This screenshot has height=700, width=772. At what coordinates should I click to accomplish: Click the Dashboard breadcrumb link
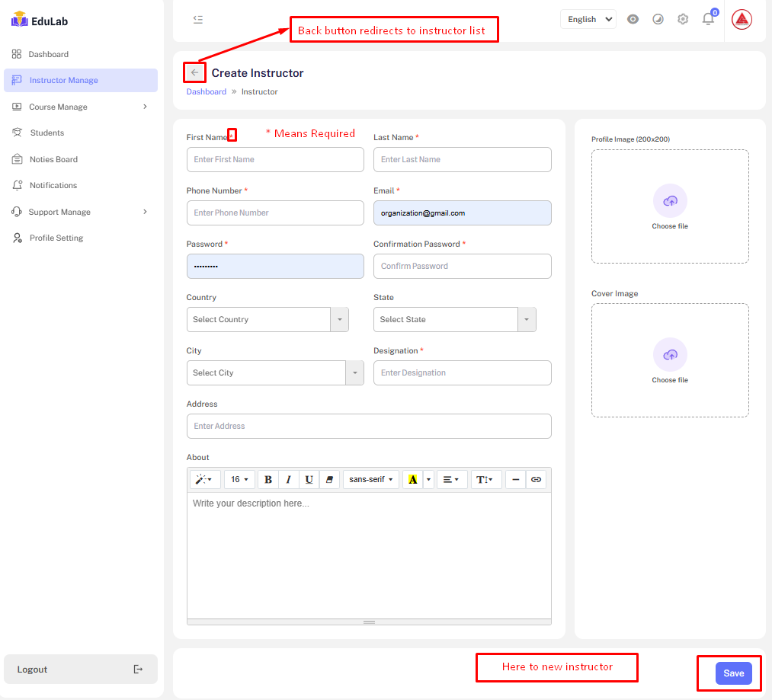tap(206, 92)
